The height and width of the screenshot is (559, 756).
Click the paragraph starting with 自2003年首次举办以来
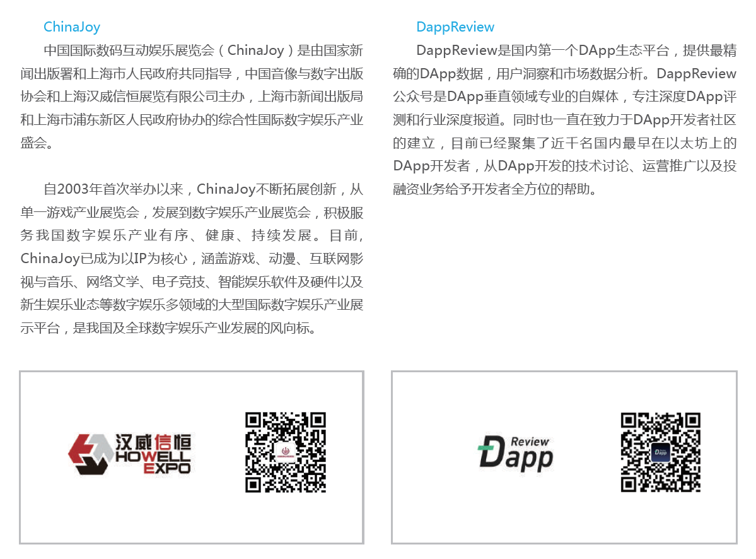pyautogui.click(x=192, y=259)
